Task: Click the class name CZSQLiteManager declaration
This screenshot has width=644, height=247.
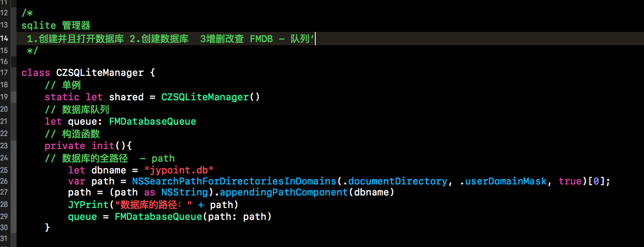Action: (x=100, y=73)
